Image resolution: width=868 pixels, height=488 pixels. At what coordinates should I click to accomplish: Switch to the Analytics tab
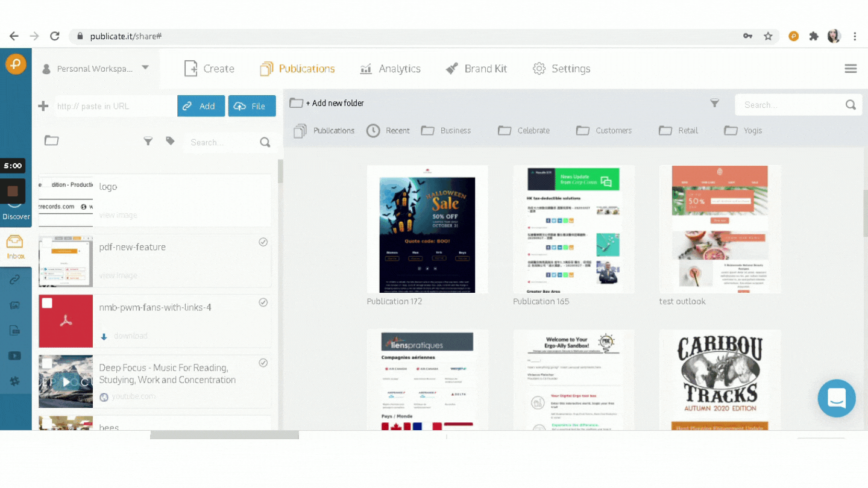(391, 68)
